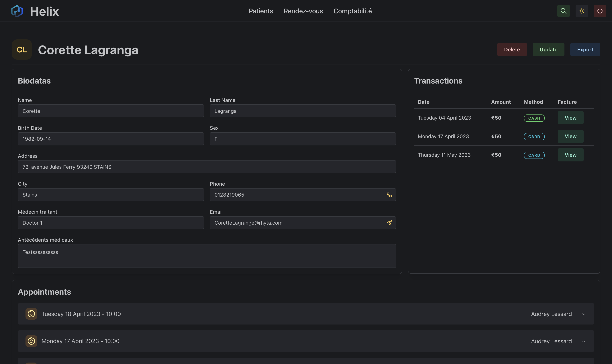Expand the Tuesday 18 April appointment chevron
The image size is (612, 364).
tap(583, 314)
